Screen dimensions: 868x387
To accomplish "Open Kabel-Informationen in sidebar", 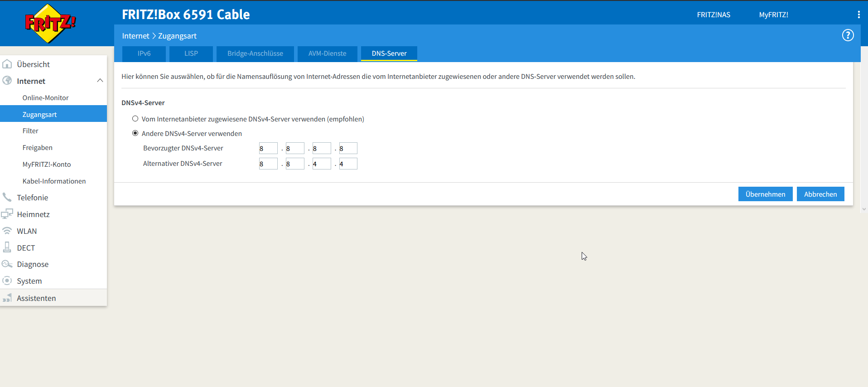I will click(53, 181).
